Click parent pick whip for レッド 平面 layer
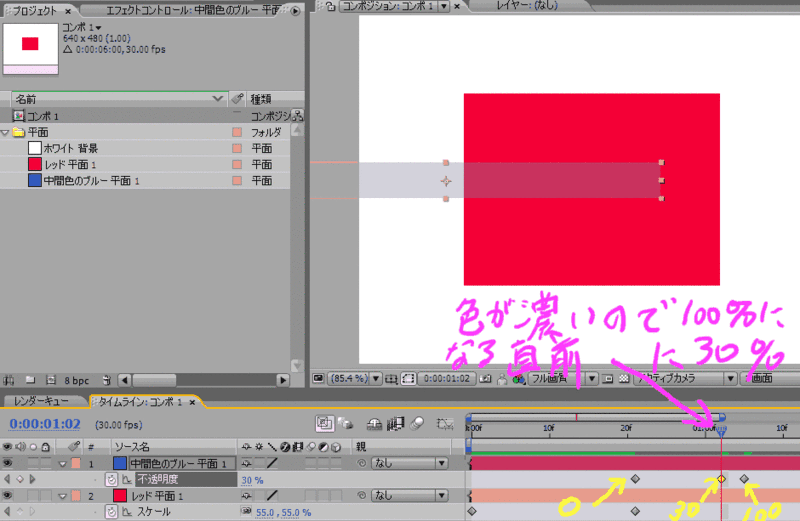The height and width of the screenshot is (521, 800). (361, 495)
